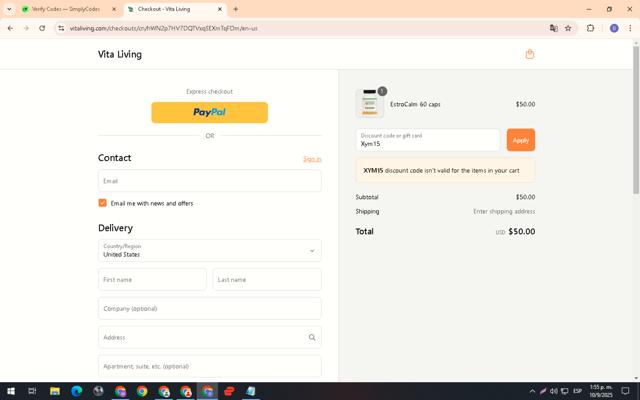Open the Windows Start menu
640x400 pixels.
pyautogui.click(x=11, y=391)
